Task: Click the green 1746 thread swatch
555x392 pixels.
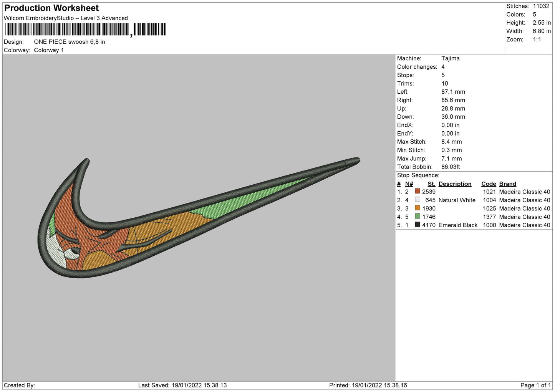Action: pyautogui.click(x=417, y=217)
